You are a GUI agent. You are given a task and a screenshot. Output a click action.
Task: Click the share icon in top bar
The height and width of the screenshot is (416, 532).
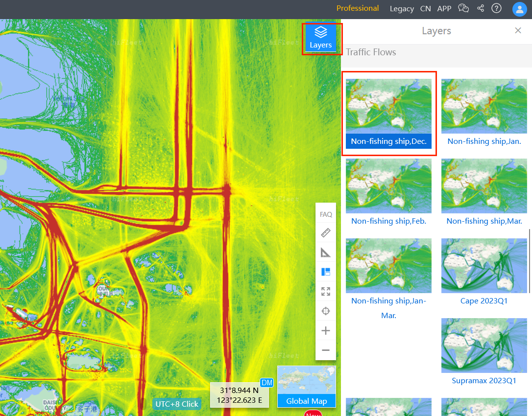pyautogui.click(x=481, y=8)
